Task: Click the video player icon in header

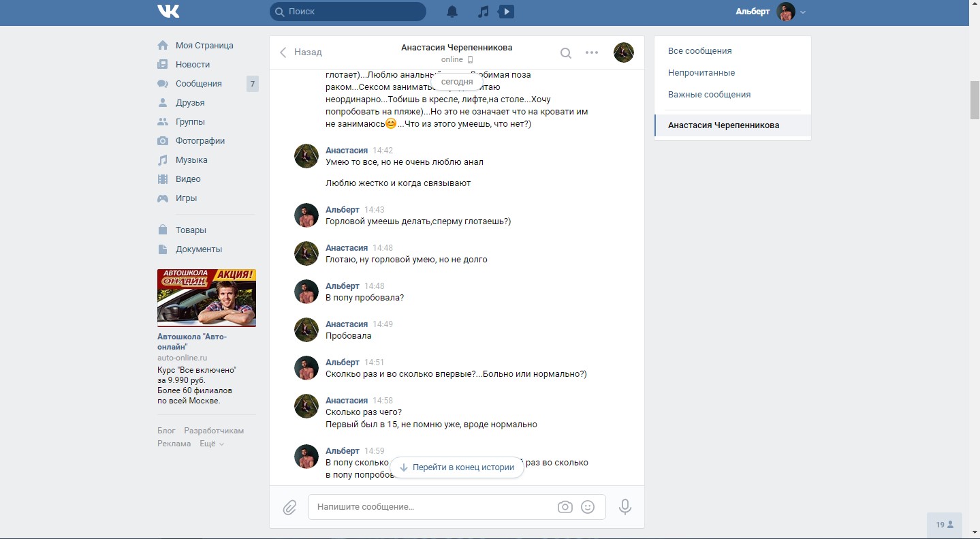Action: 507,12
